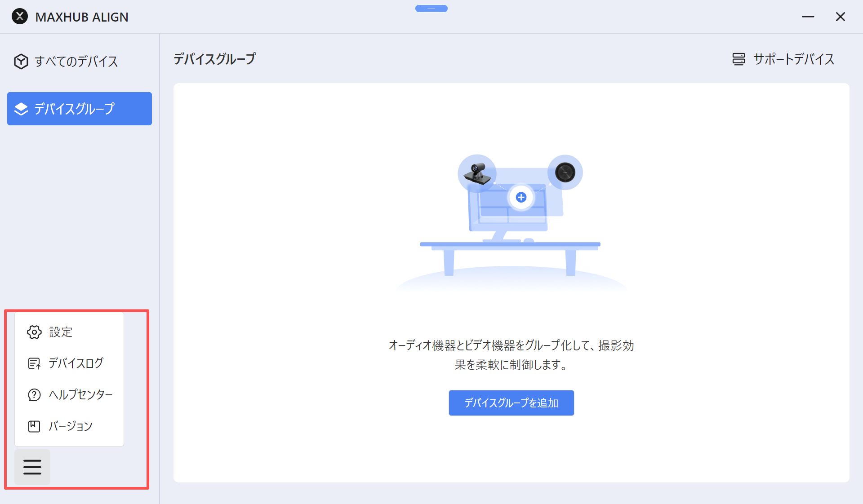Viewport: 863px width, 504px height.
Task: Click the version bookmark icon
Action: coord(34,426)
